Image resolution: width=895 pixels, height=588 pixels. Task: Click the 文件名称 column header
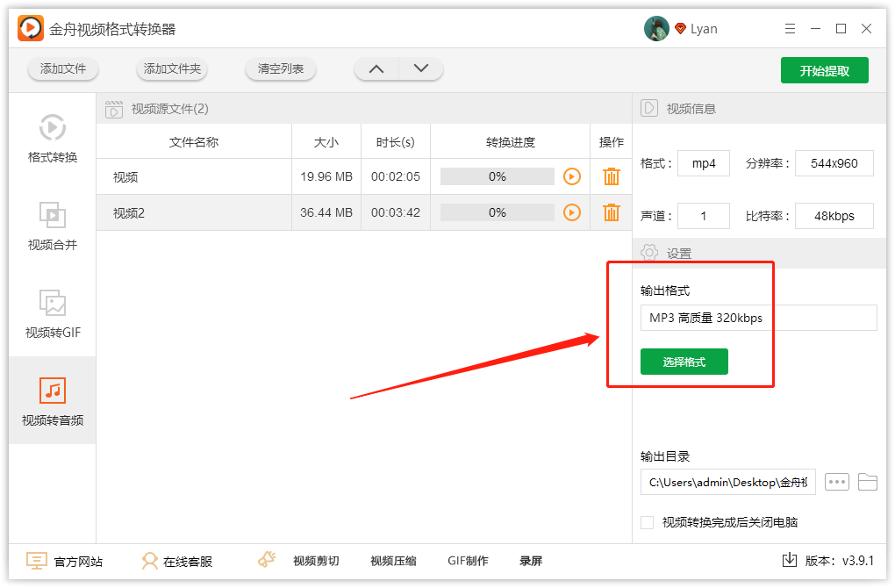tap(194, 142)
